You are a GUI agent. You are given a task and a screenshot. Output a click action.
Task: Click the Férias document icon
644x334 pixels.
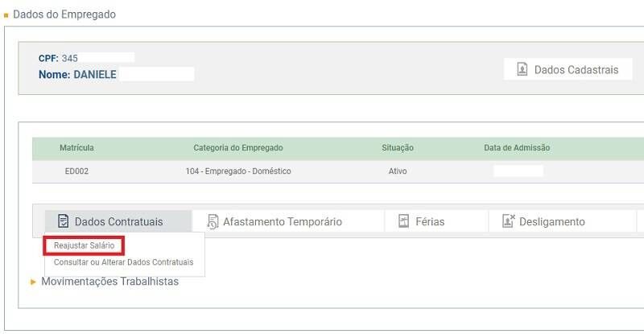pyautogui.click(x=404, y=221)
